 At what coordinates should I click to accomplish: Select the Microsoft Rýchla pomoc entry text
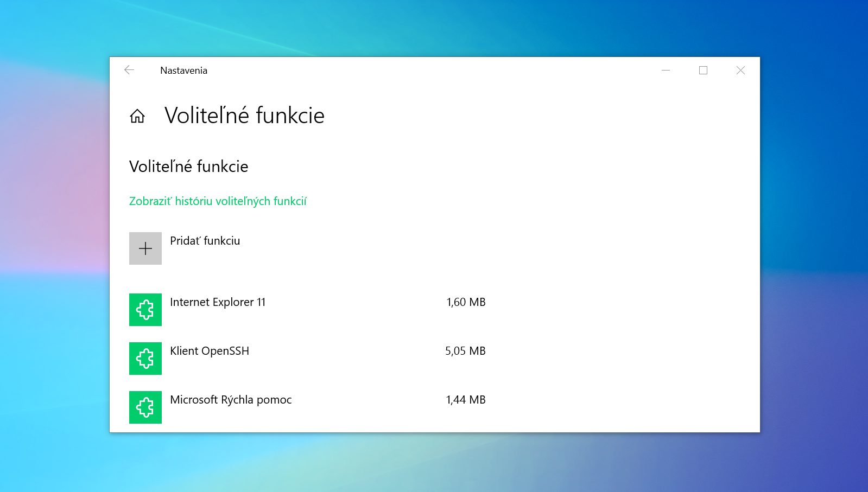click(231, 400)
